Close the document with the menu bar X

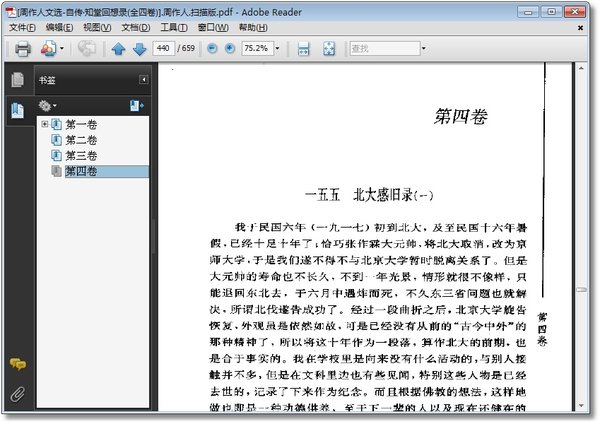pos(580,28)
